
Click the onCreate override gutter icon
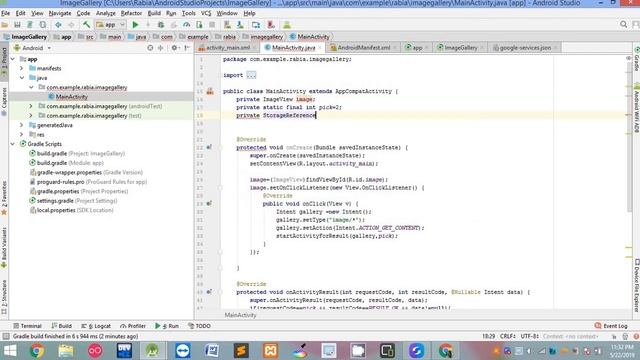pos(209,147)
